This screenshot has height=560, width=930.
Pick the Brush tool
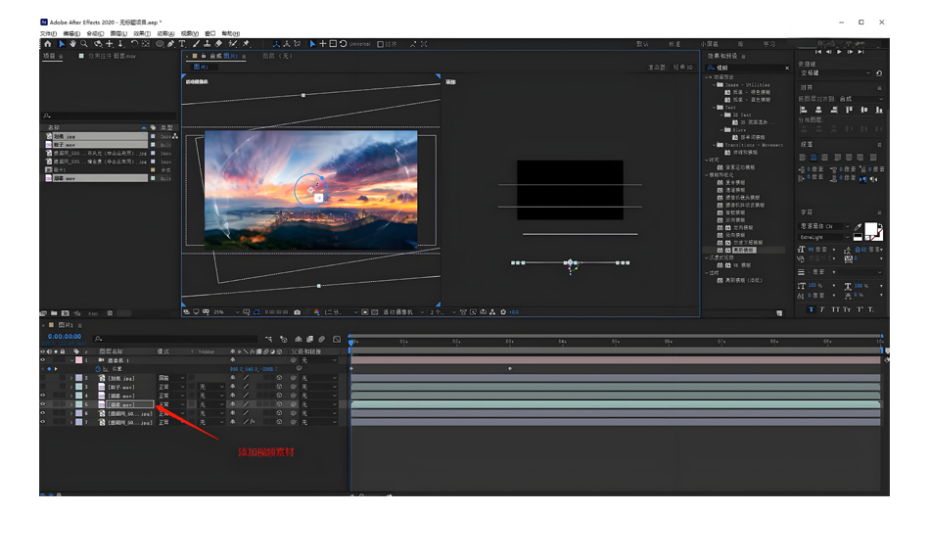196,44
